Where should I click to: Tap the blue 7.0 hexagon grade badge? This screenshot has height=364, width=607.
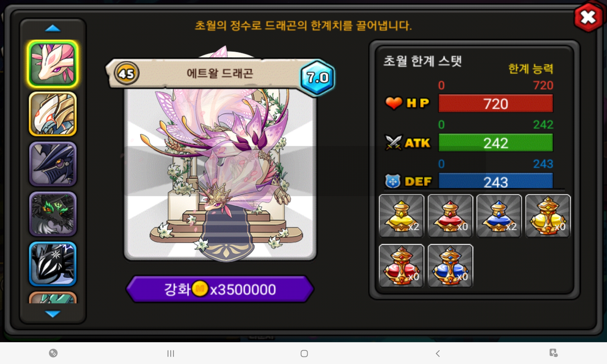317,78
